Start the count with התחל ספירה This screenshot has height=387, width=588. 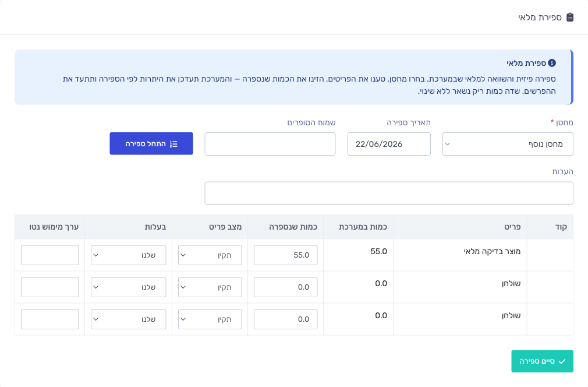coord(151,143)
